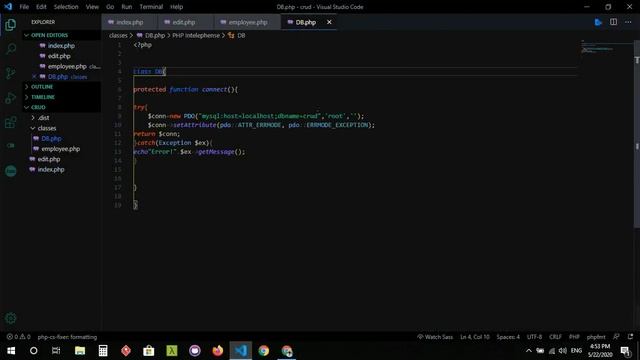Select index.php in the Open Editors list
The width and height of the screenshot is (640, 360).
(61, 46)
